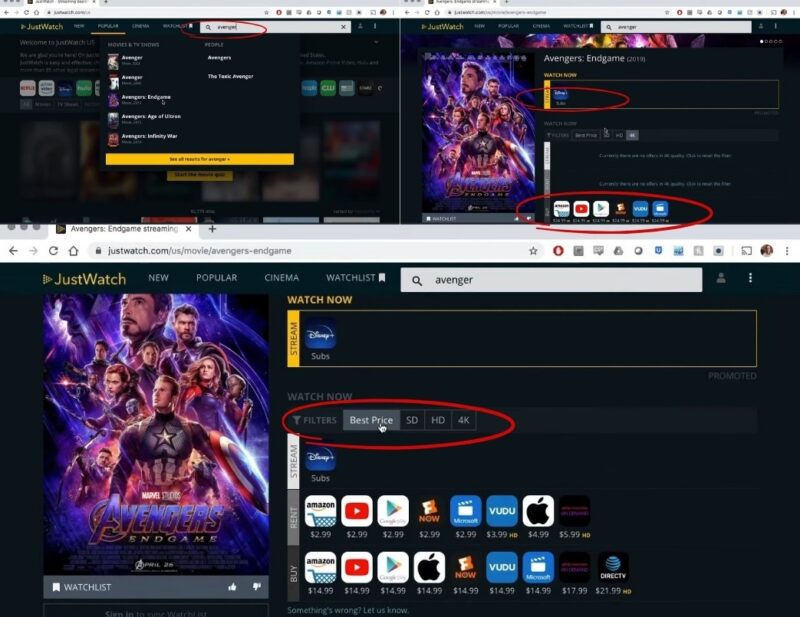
Task: Click the Avengers: Endgame poster in bottom window
Action: 156,434
